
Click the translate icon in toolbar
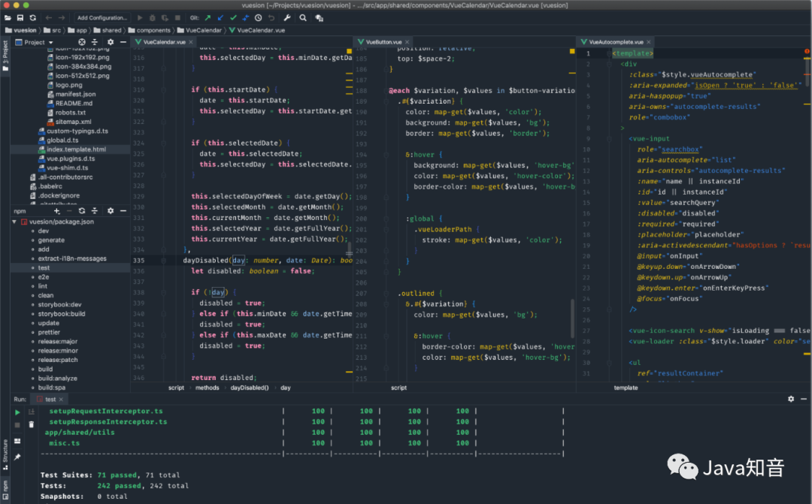click(x=319, y=18)
